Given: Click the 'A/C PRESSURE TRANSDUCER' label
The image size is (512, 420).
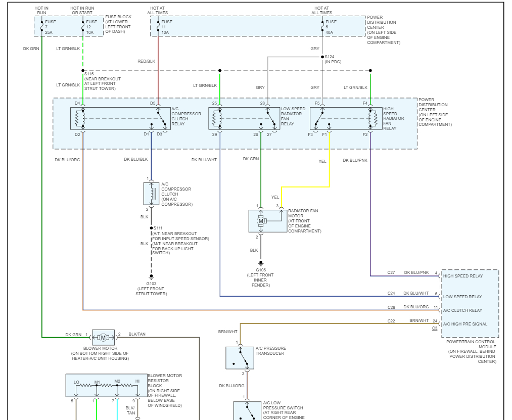Looking at the screenshot, I should click(x=271, y=351).
